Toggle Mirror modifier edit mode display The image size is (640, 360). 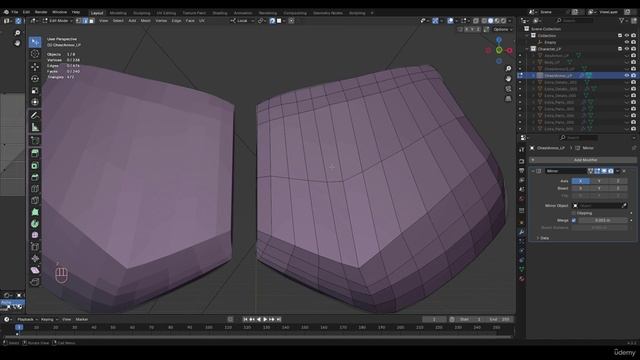pos(597,171)
